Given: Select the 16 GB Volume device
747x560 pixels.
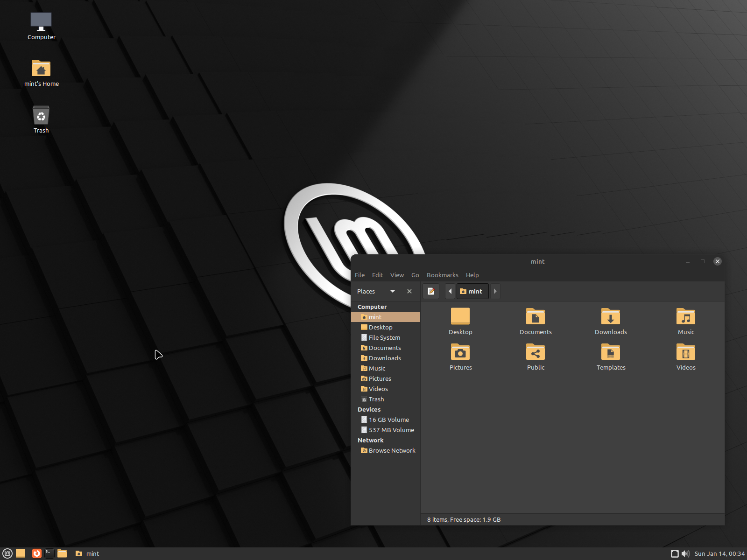Looking at the screenshot, I should pyautogui.click(x=386, y=420).
